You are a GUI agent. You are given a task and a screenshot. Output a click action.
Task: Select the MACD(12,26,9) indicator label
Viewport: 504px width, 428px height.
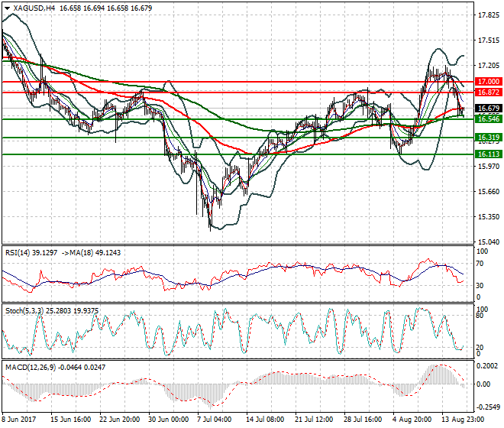pyautogui.click(x=31, y=367)
